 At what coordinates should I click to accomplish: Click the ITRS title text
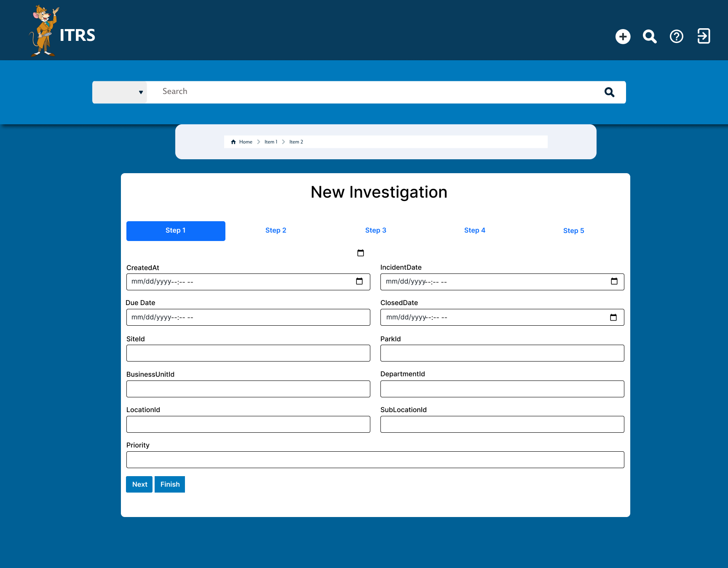(78, 35)
